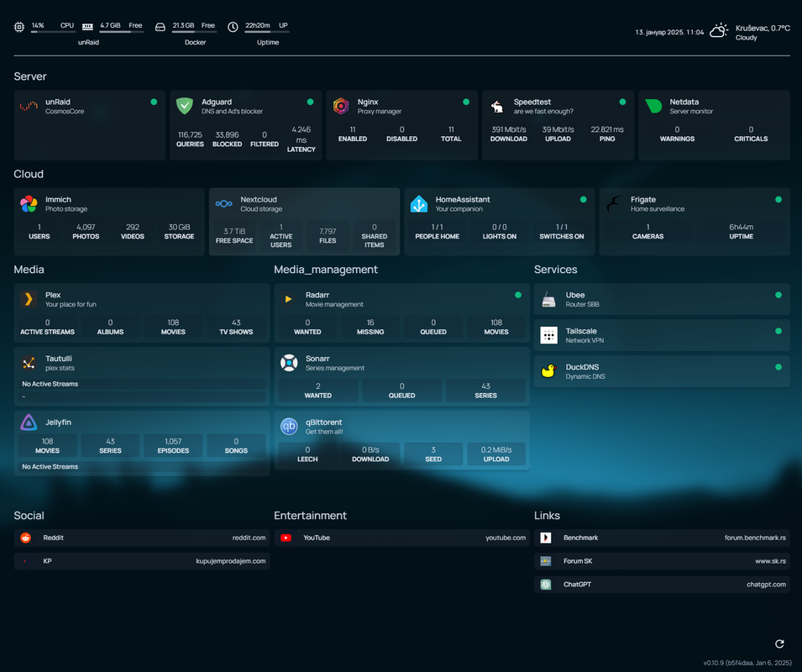Click the Nextcloud 7,797 Files stat
802x672 pixels.
[x=328, y=236]
